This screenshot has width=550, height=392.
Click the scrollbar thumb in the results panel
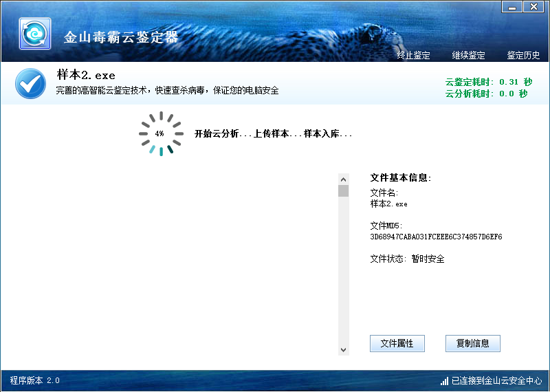(343, 191)
